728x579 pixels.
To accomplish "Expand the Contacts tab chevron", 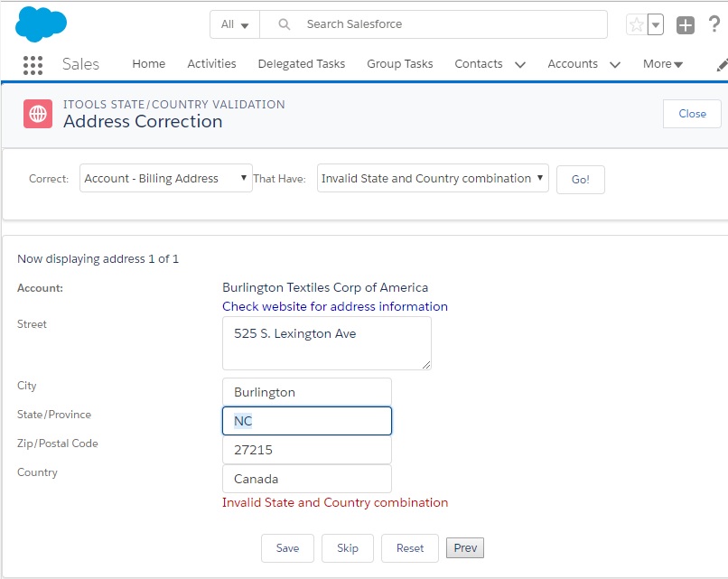I will coord(520,64).
